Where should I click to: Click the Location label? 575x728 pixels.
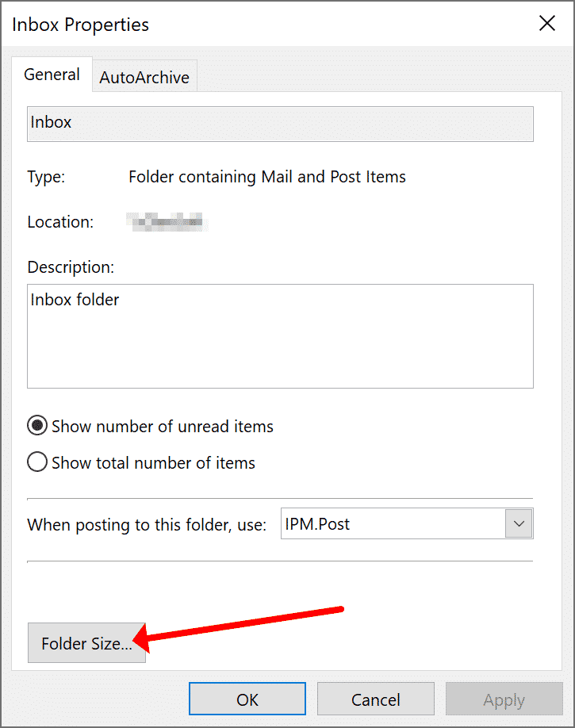[60, 222]
